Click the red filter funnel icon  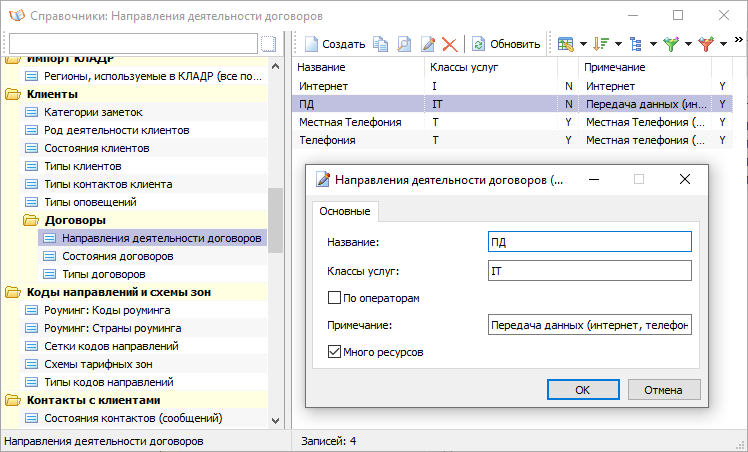point(706,44)
